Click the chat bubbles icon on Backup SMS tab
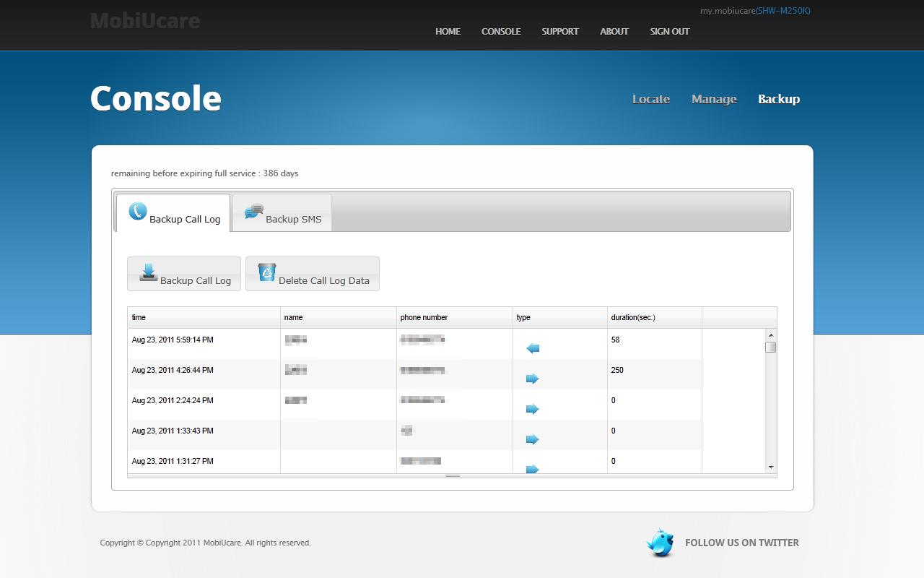This screenshot has height=578, width=924. tap(253, 211)
